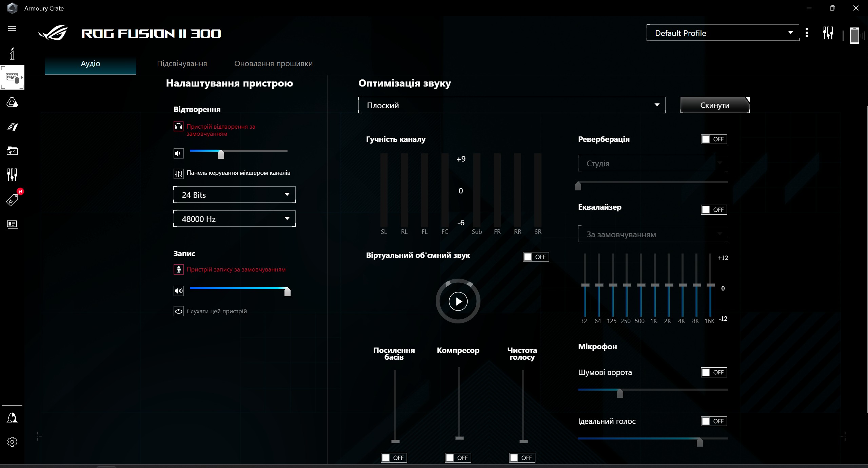Click the playback volume slider handle
The width and height of the screenshot is (868, 468).
(221, 154)
